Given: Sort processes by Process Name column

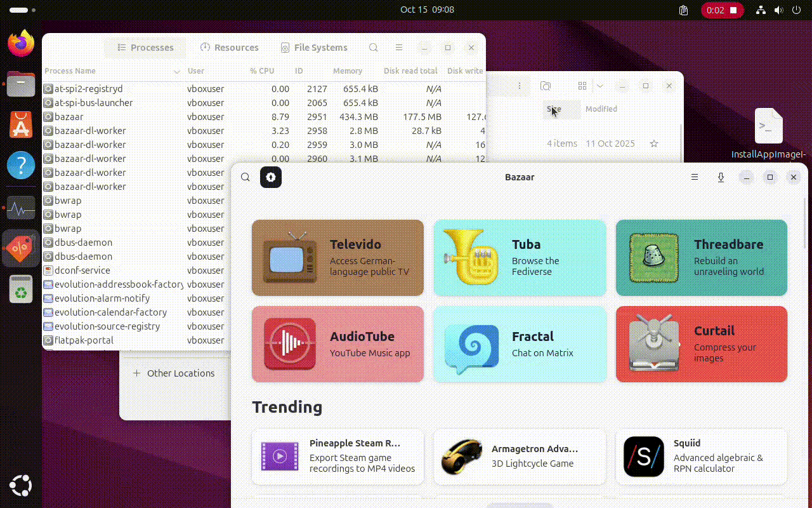Looking at the screenshot, I should pos(108,71).
